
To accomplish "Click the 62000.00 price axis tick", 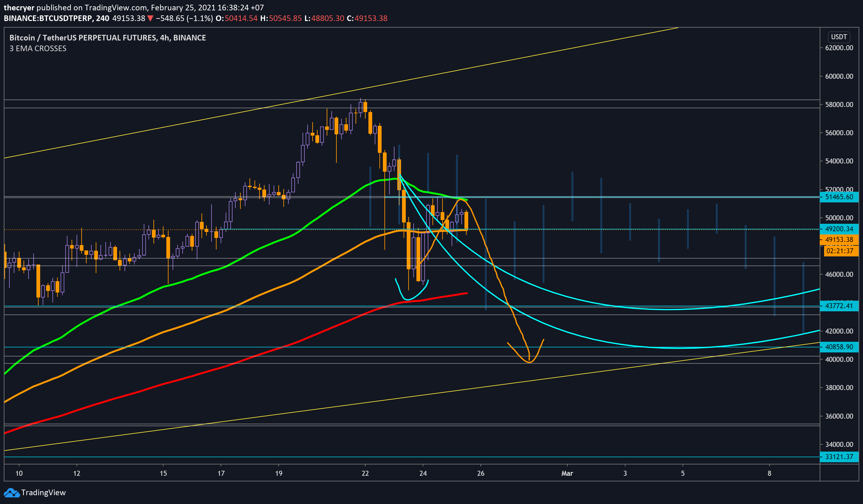I will [839, 48].
